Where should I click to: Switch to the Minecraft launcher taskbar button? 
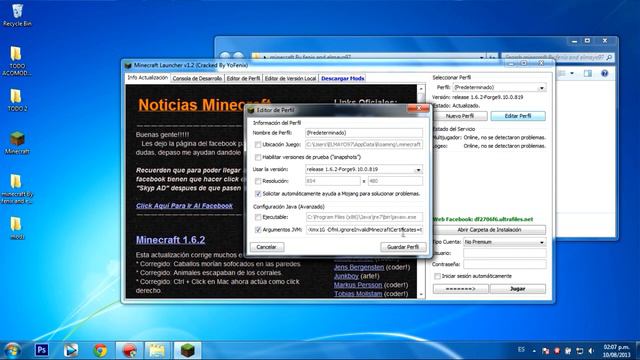187,350
